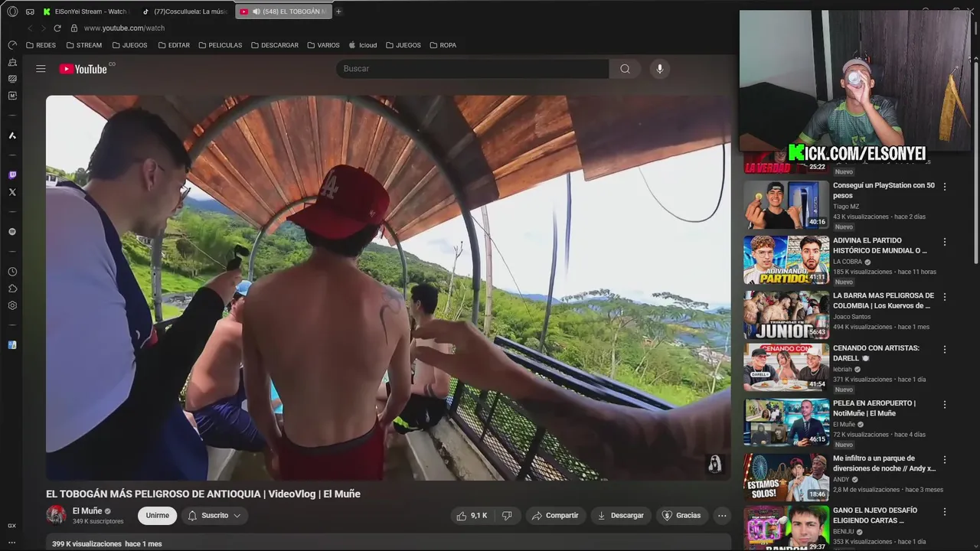Click the Compartir share button
The height and width of the screenshot is (551, 980).
tap(555, 516)
